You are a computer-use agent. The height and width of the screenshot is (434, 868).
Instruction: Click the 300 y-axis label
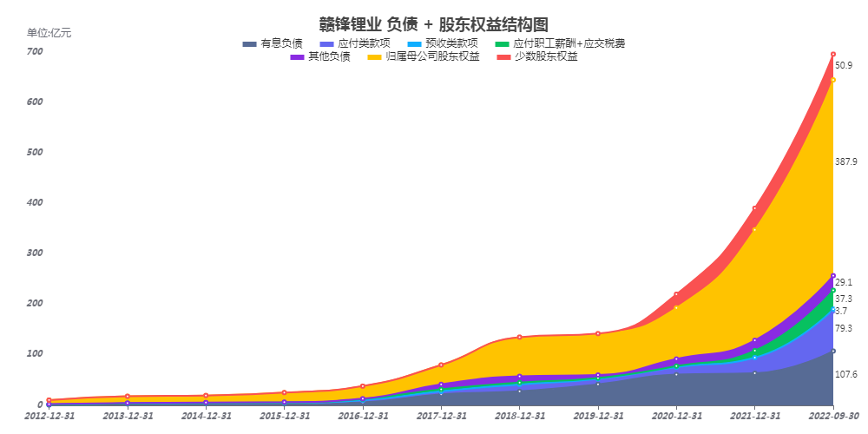35,253
